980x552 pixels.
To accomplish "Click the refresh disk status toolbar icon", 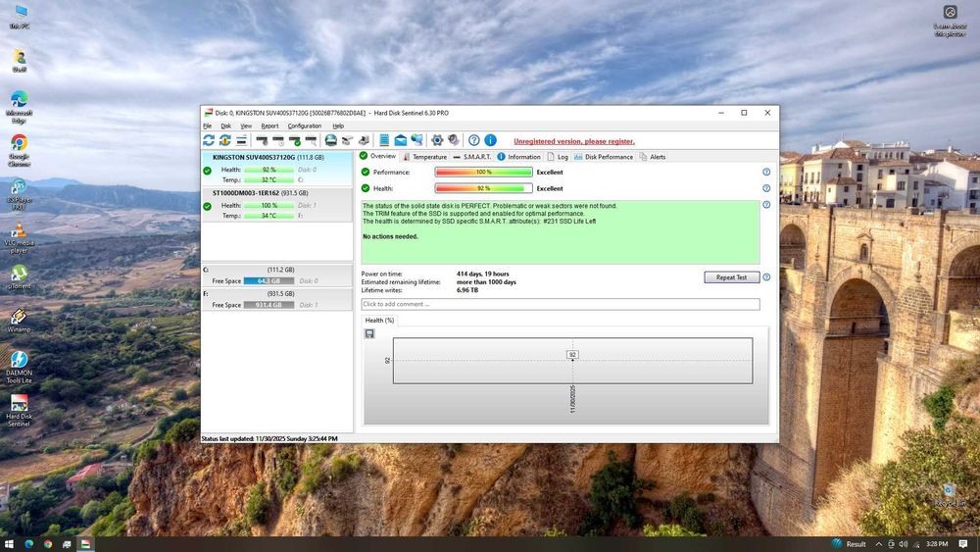I will pos(209,140).
